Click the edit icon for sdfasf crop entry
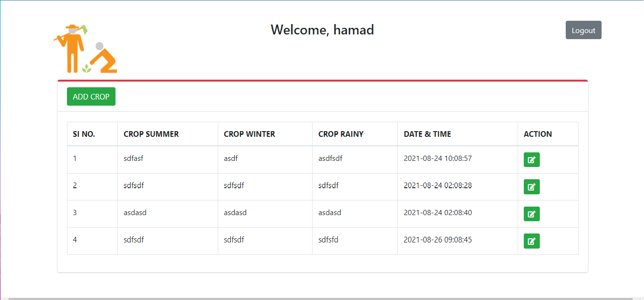Image resolution: width=644 pixels, height=300 pixels. (x=531, y=159)
